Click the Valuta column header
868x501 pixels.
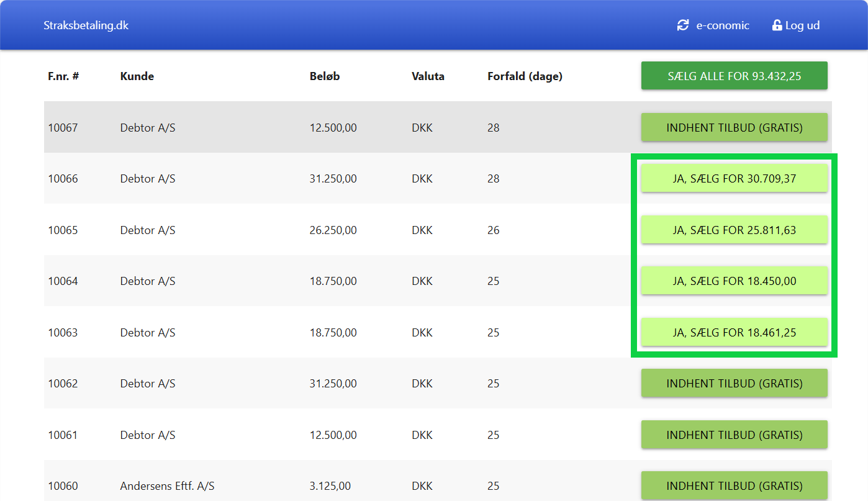tap(428, 76)
